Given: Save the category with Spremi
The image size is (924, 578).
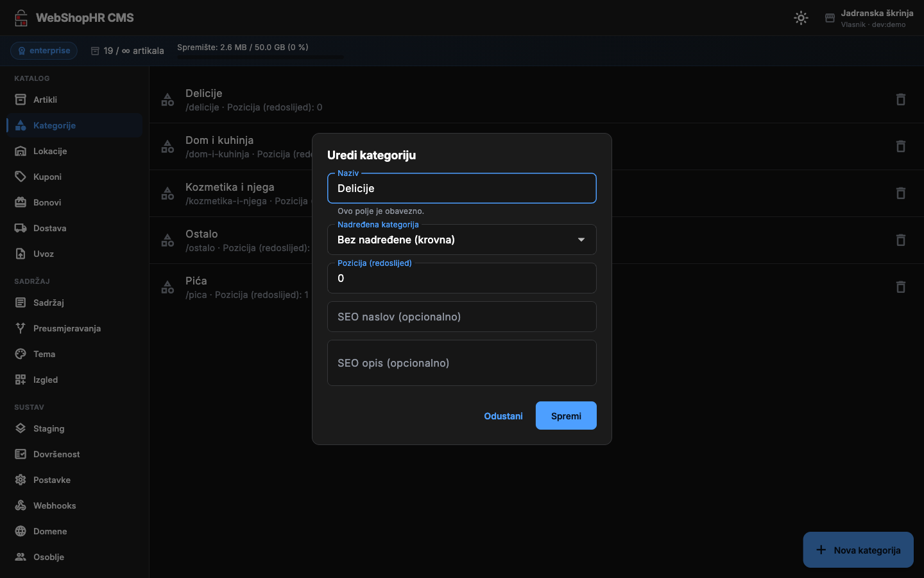Looking at the screenshot, I should (566, 416).
